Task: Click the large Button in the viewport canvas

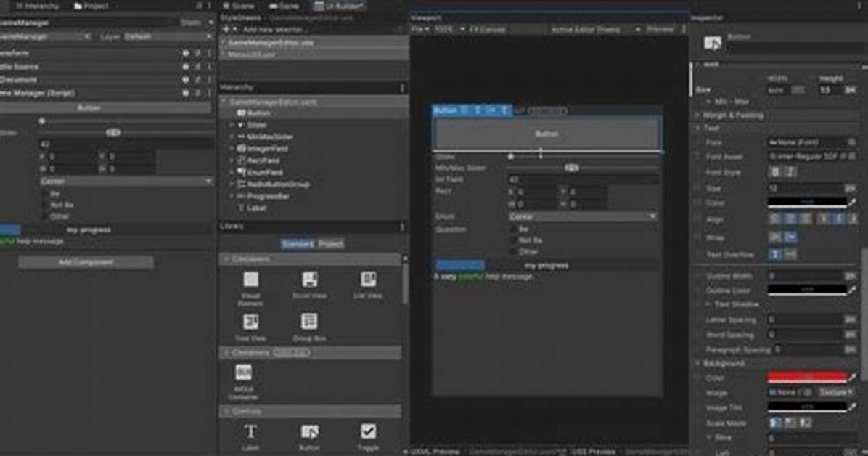Action: click(546, 134)
